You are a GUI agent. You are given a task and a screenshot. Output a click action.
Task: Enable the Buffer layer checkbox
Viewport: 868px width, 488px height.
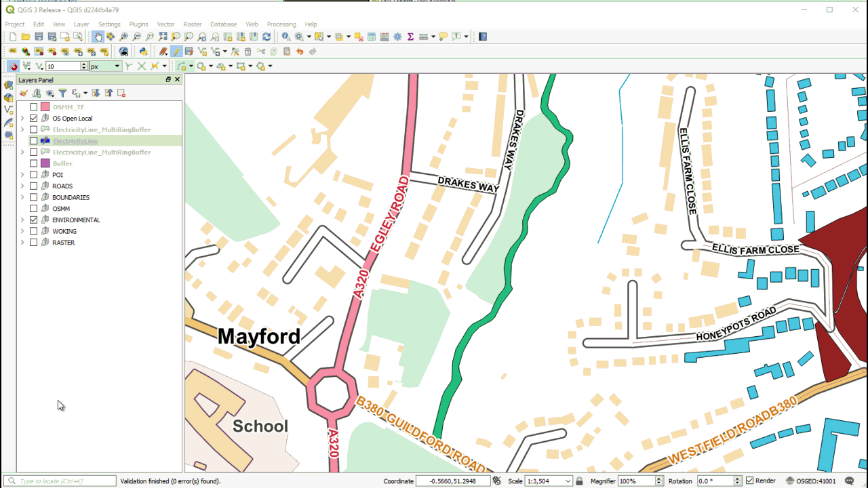34,163
